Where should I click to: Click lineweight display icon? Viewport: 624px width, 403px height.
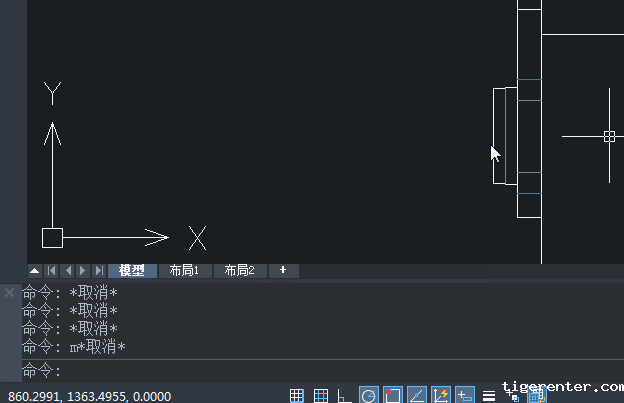[x=489, y=396]
